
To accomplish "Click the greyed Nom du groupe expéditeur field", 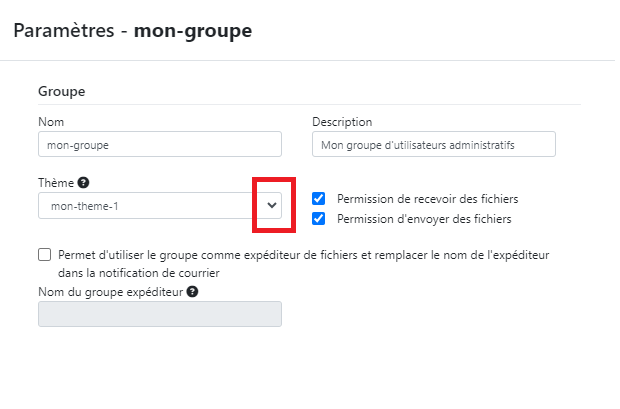I will 160,314.
